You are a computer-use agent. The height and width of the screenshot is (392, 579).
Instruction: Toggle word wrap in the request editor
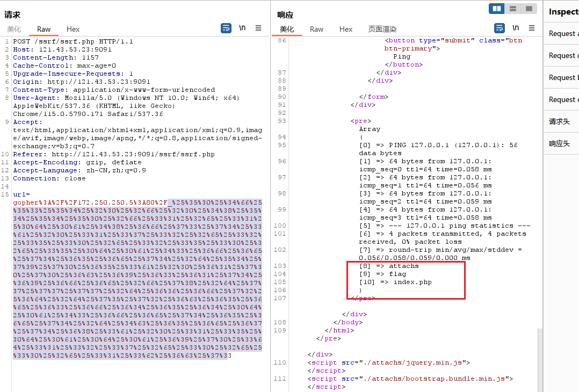coord(226,28)
